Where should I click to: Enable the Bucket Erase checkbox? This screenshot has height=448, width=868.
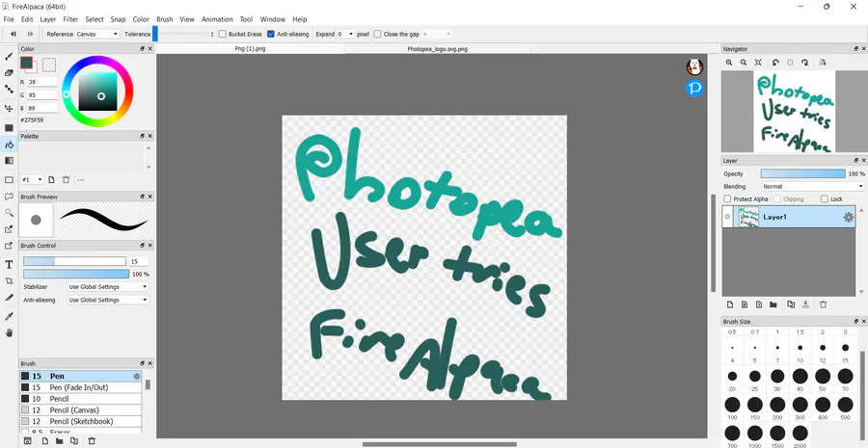pos(223,34)
